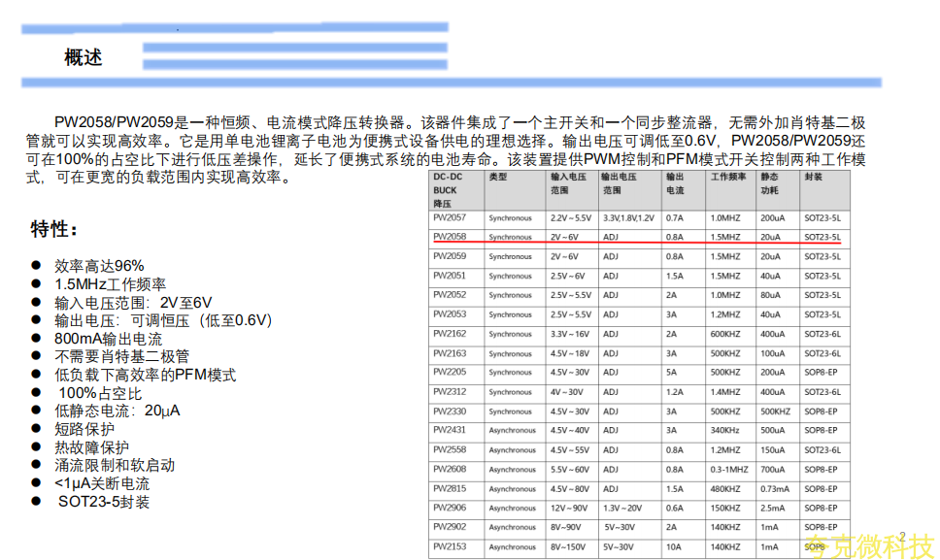
Task: Select the 低静态电流 20μA feature line
Action: click(117, 411)
